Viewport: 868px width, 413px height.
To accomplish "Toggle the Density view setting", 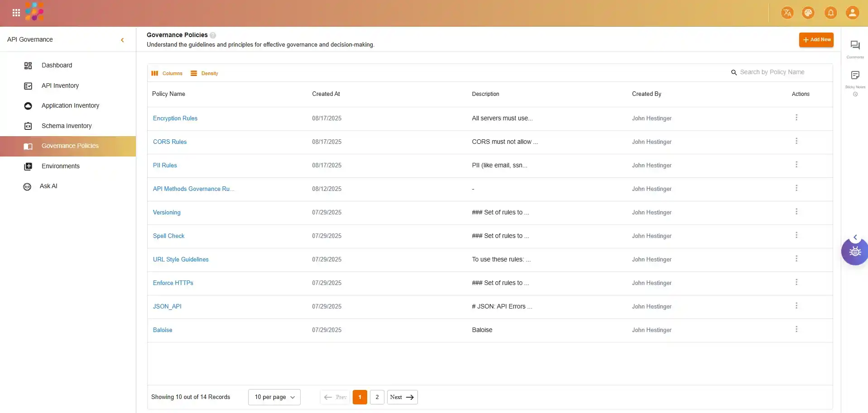I will pos(204,73).
